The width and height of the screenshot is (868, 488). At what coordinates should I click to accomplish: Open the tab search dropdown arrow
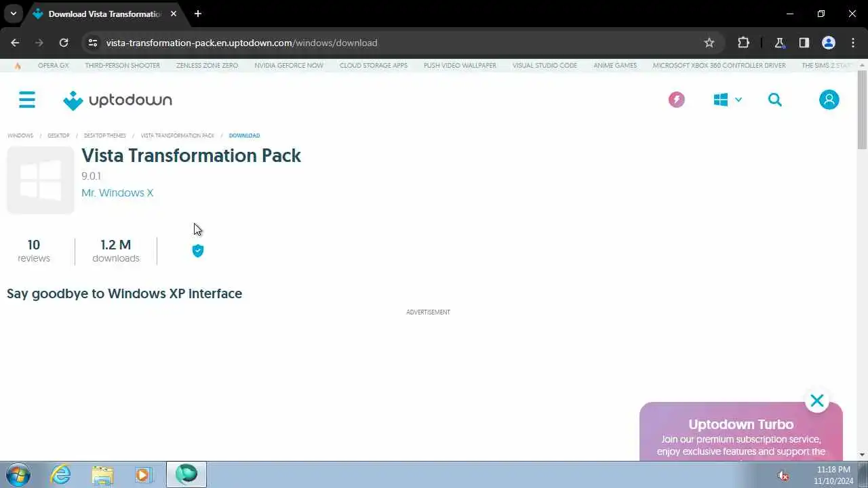[13, 14]
